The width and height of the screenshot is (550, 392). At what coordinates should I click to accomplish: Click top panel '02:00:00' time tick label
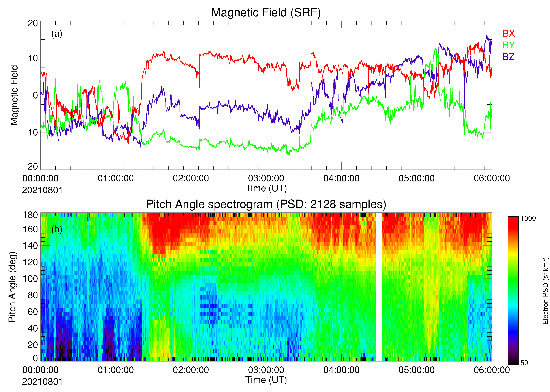[191, 178]
